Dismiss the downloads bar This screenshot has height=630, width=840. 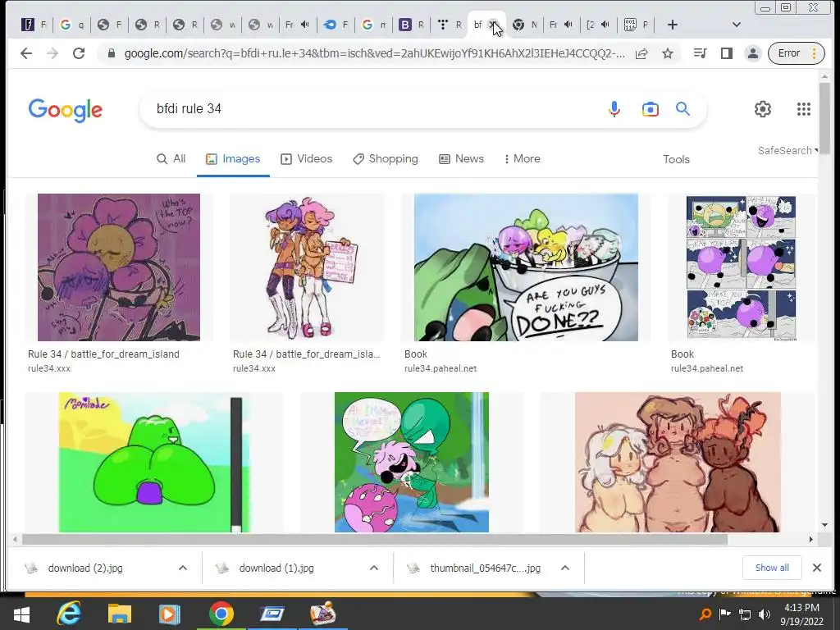tap(816, 568)
